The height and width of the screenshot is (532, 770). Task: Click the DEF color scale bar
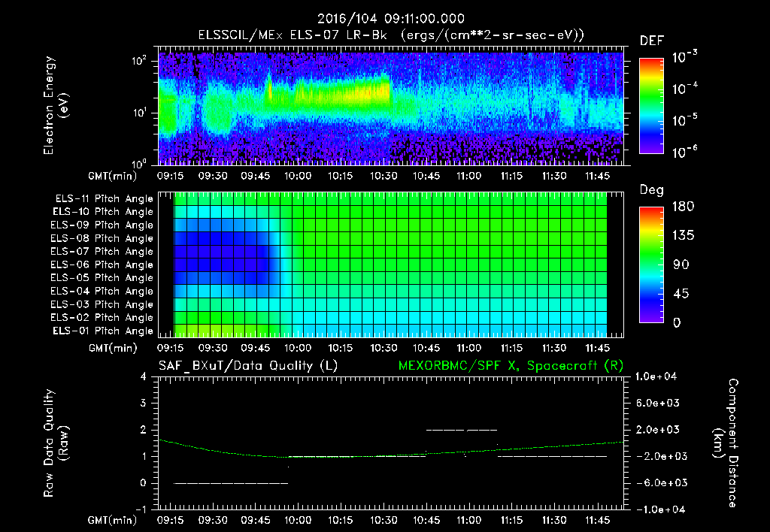click(651, 106)
